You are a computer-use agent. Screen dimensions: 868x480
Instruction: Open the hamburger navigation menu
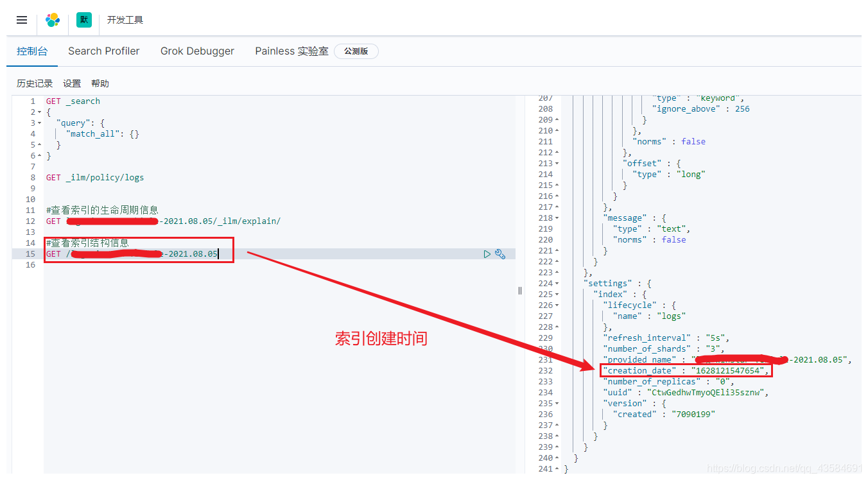click(x=22, y=20)
